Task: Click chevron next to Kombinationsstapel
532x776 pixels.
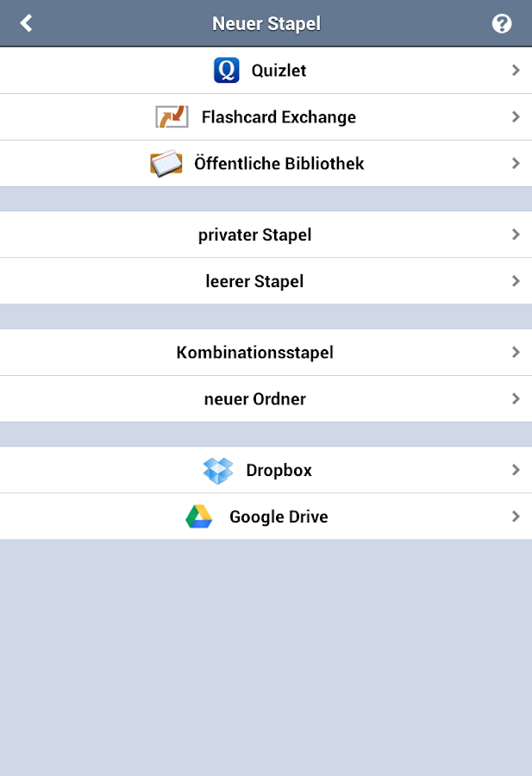Action: (x=516, y=352)
